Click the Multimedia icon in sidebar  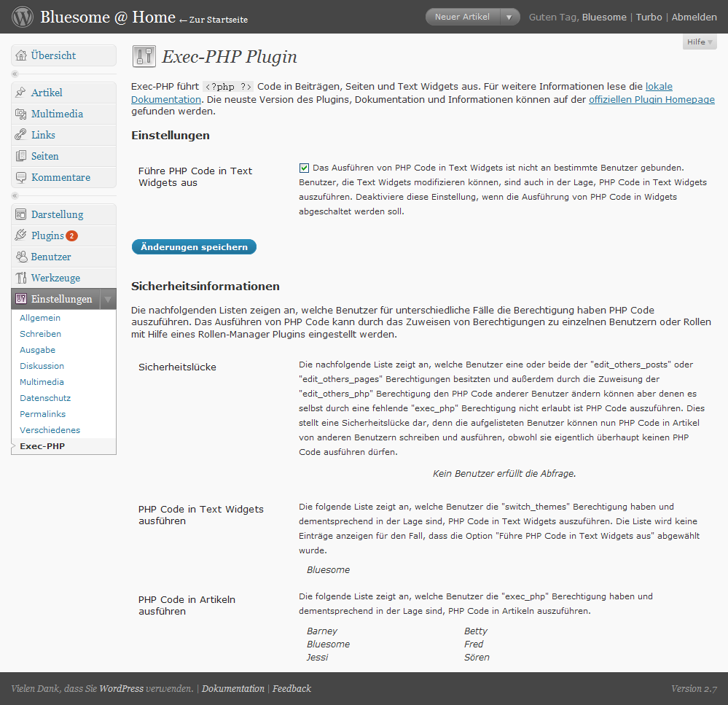pyautogui.click(x=21, y=114)
